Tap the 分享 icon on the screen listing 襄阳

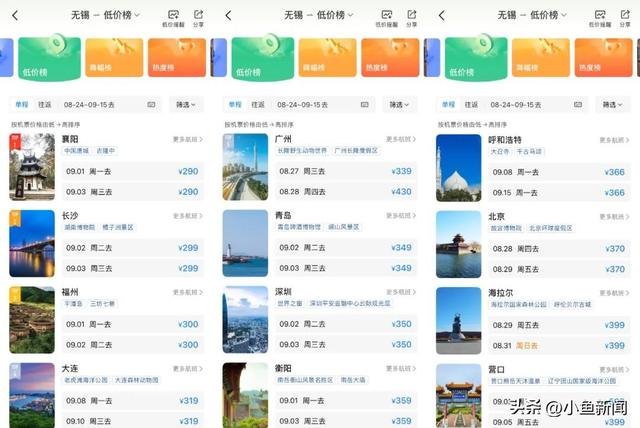198,18
